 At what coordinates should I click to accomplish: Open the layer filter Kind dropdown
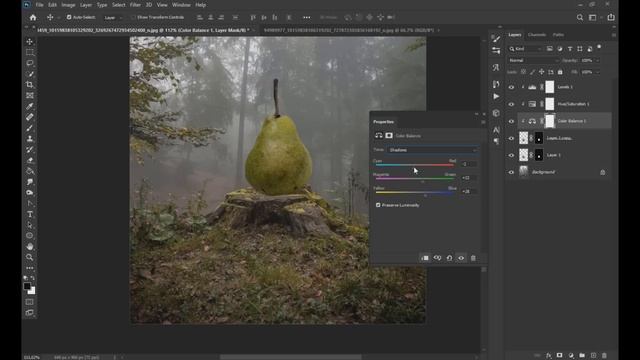coord(525,49)
